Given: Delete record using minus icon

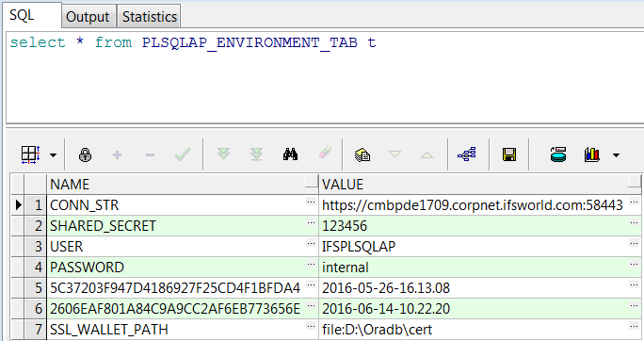Looking at the screenshot, I should coord(150,154).
